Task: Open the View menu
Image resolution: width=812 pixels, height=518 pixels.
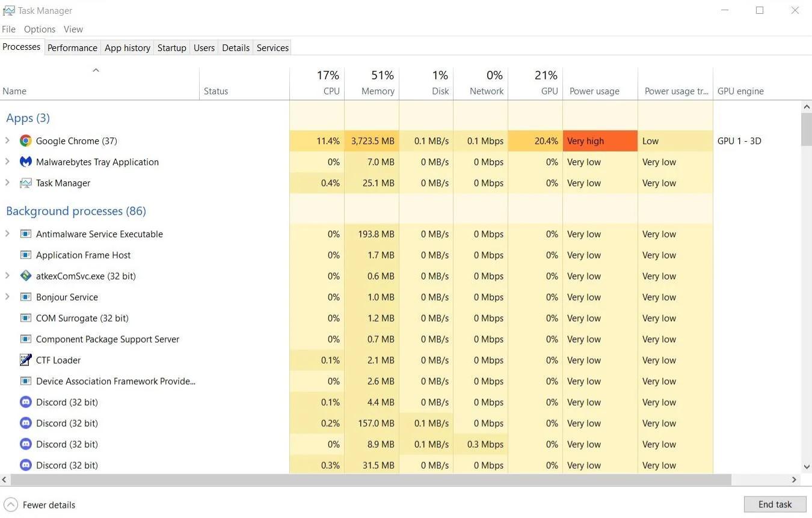Action: point(73,29)
